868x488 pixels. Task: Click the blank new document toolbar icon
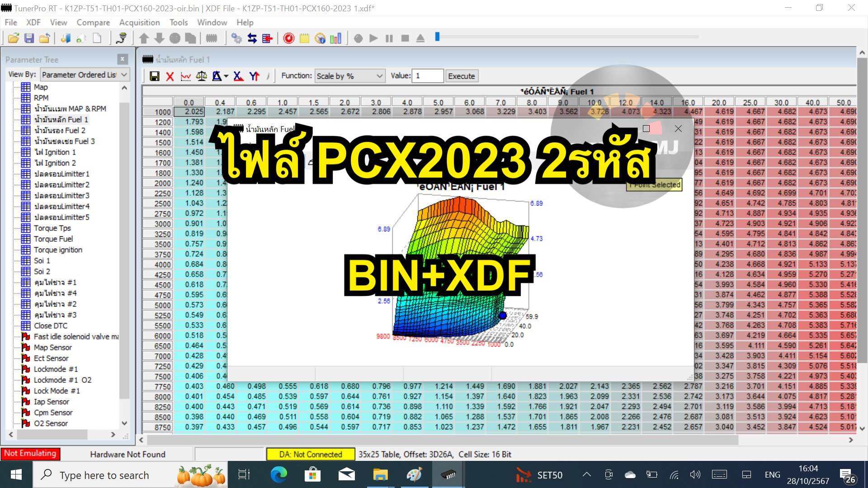pos(97,38)
